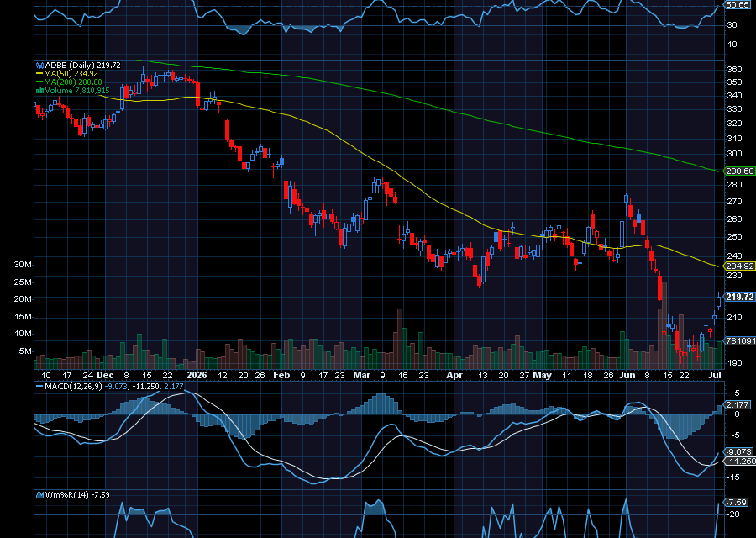This screenshot has height=538, width=756.
Task: Click the 16 date label after Mar
Action: pos(403,376)
